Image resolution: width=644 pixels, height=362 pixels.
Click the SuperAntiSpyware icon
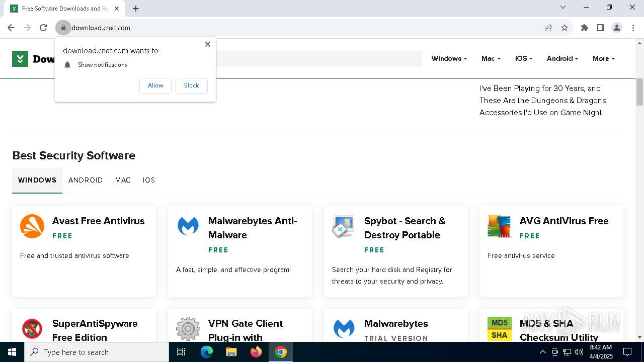click(x=32, y=329)
